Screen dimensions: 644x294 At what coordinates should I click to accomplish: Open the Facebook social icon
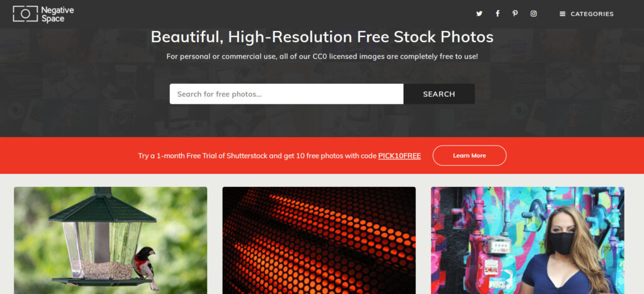pos(497,14)
